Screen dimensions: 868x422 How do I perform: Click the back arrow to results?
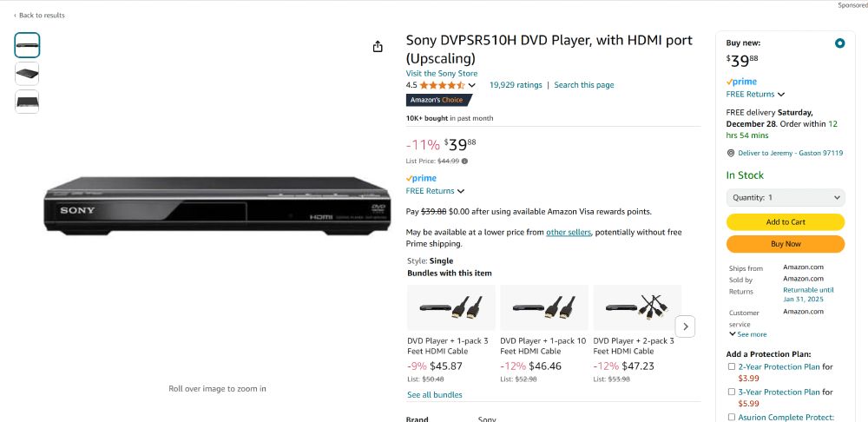[15, 16]
